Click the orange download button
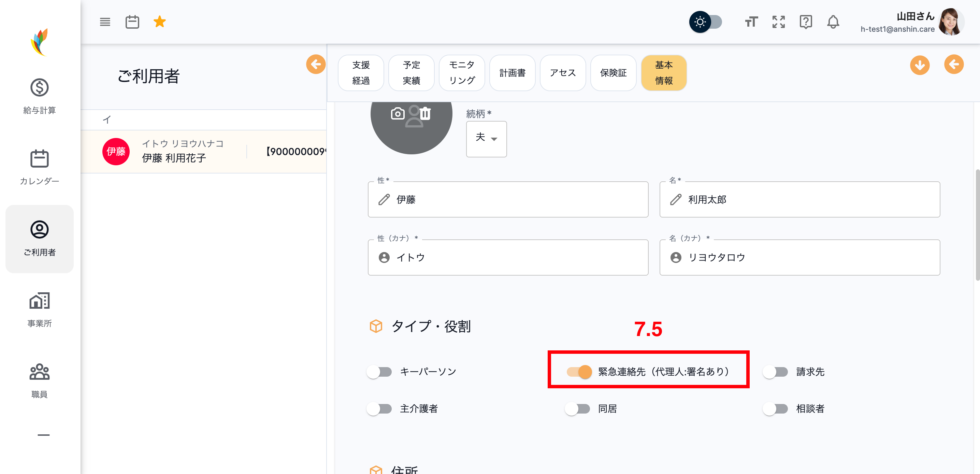 pyautogui.click(x=920, y=65)
